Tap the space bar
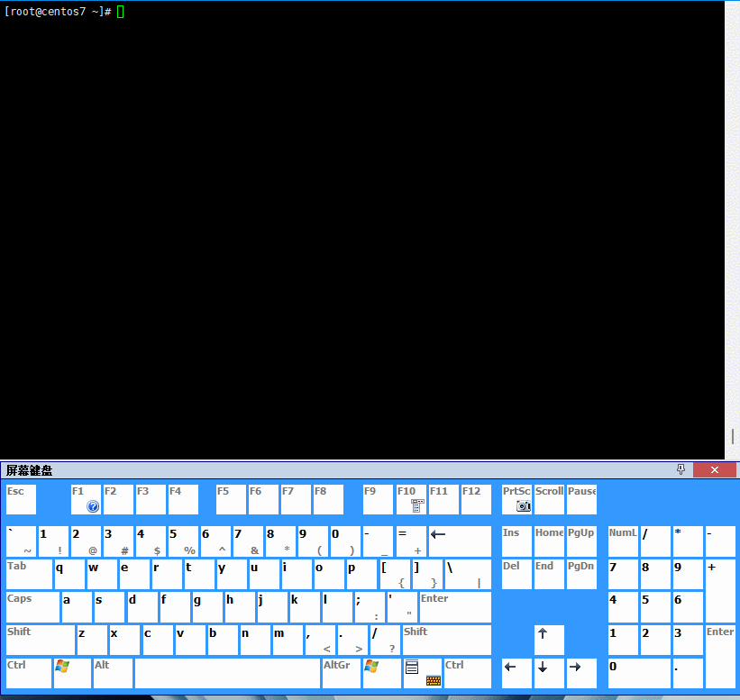This screenshot has width=740, height=700. coord(227,674)
